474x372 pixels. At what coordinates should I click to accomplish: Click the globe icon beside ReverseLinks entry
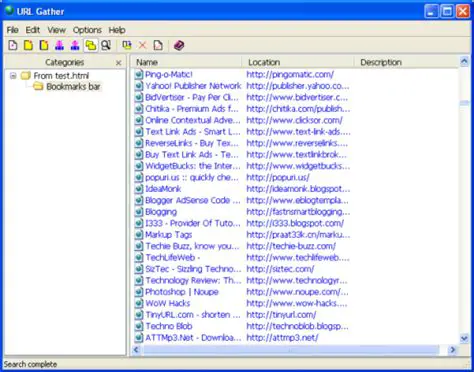pyautogui.click(x=139, y=143)
